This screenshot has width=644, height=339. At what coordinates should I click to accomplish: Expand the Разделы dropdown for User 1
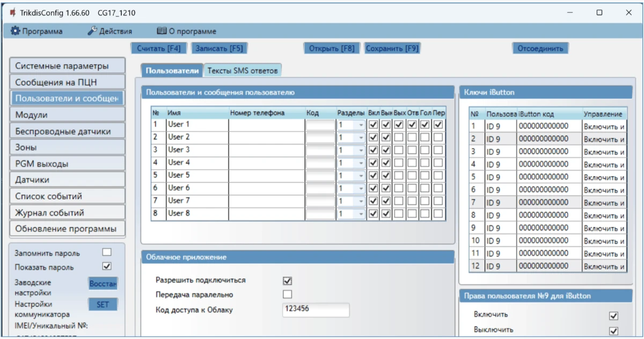[361, 125]
